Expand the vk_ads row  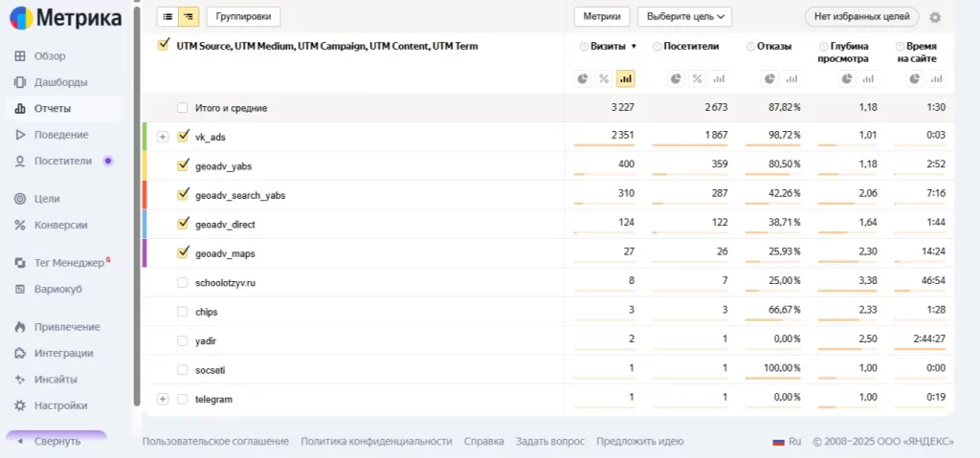[163, 137]
